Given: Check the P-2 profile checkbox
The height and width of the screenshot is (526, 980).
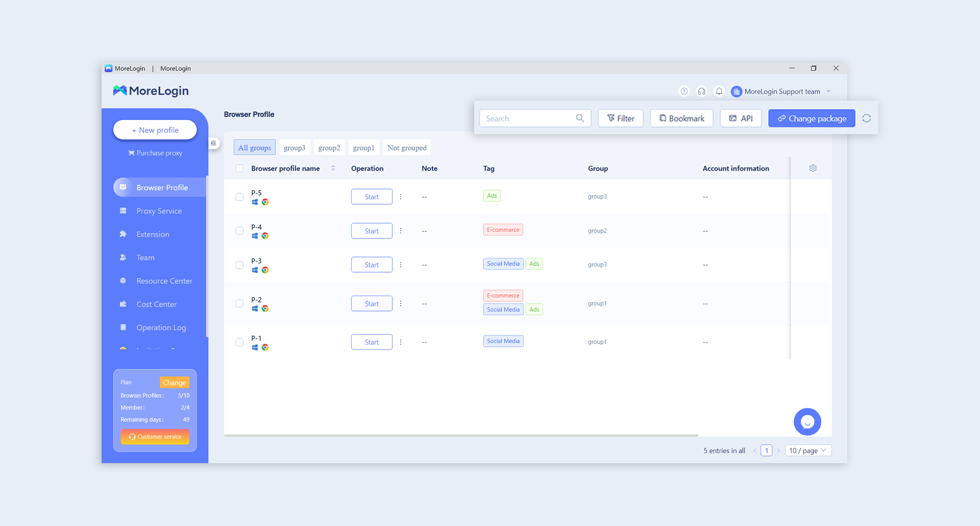Looking at the screenshot, I should click(239, 303).
